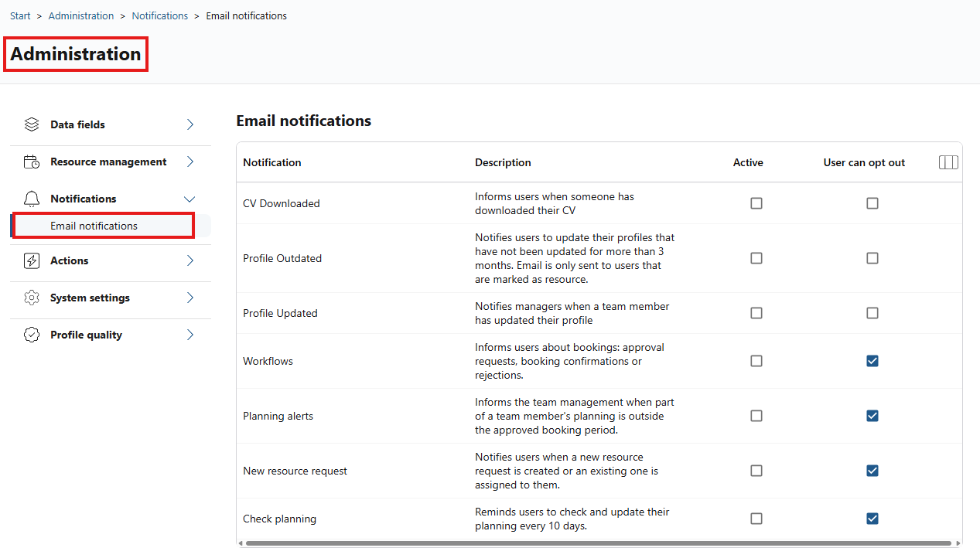Uncheck opt-out for New resource request

872,471
